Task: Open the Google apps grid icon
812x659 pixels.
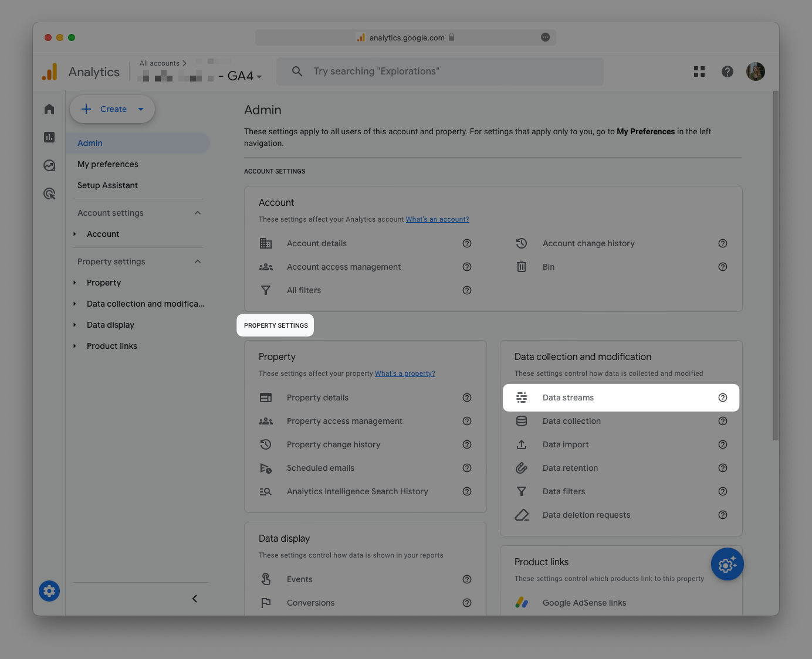Action: pos(699,72)
